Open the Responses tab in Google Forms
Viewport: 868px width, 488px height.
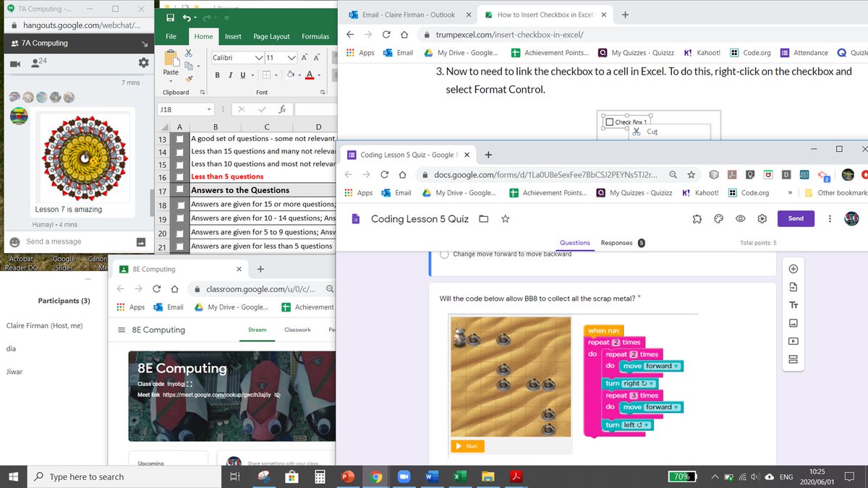click(x=616, y=243)
